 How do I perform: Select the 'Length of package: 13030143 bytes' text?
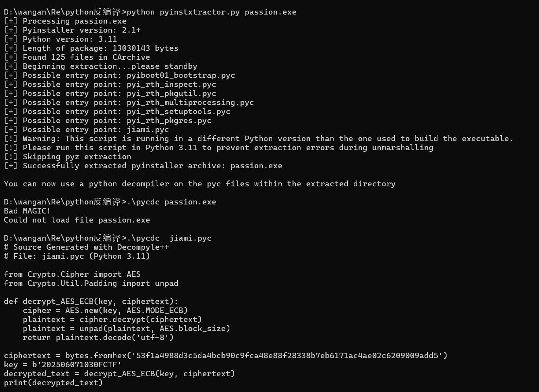(100, 48)
